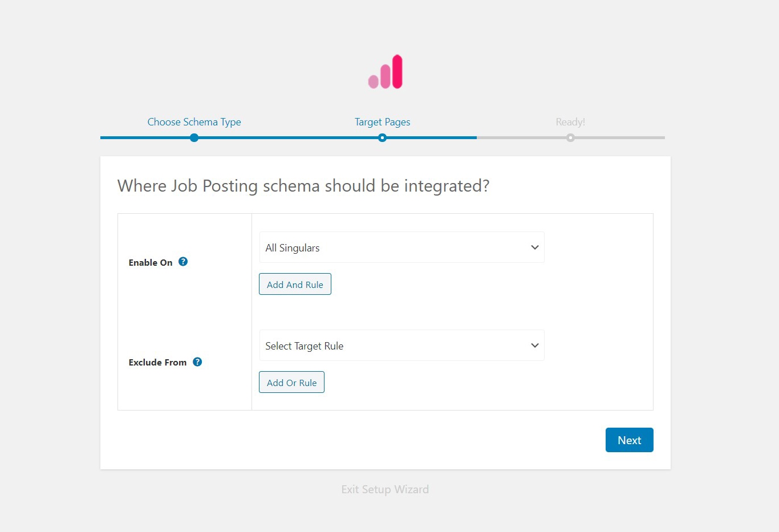779x532 pixels.
Task: Click the help icon next to Enable On
Action: [183, 261]
